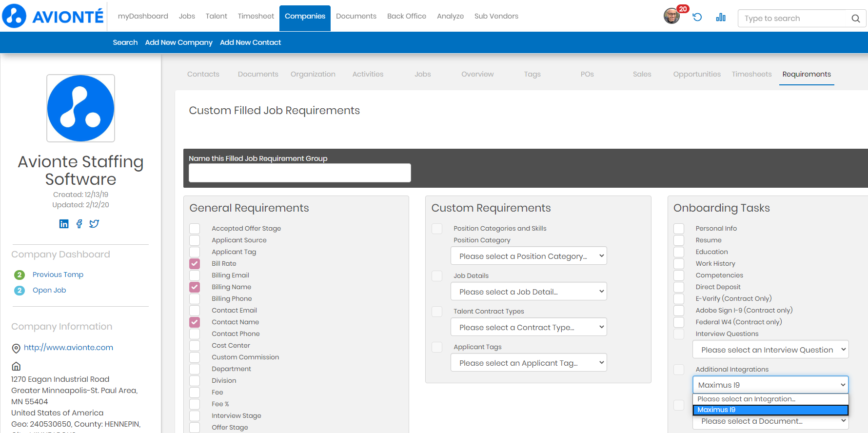Open the Applicant Tag dropdown

click(529, 363)
